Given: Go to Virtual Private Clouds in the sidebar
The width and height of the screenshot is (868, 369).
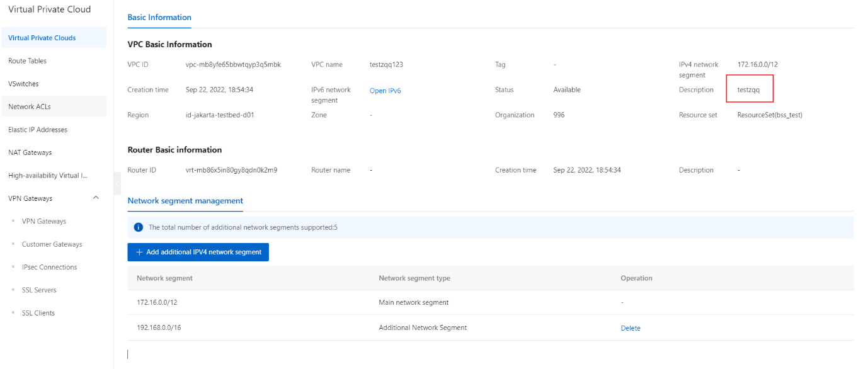Looking at the screenshot, I should click(54, 38).
